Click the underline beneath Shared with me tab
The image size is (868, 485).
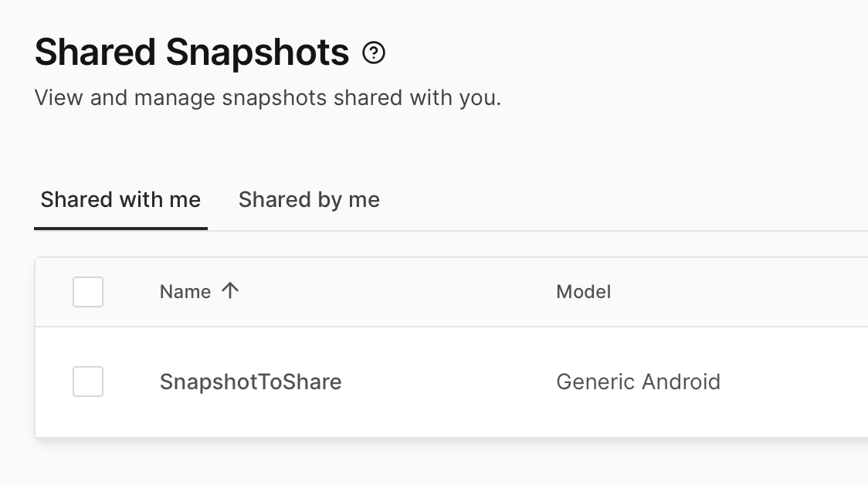[x=120, y=228]
